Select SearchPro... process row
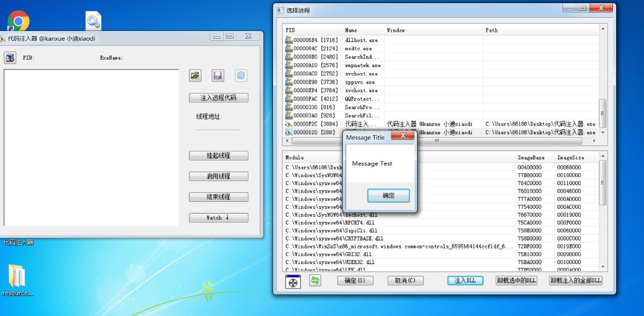 click(x=441, y=107)
